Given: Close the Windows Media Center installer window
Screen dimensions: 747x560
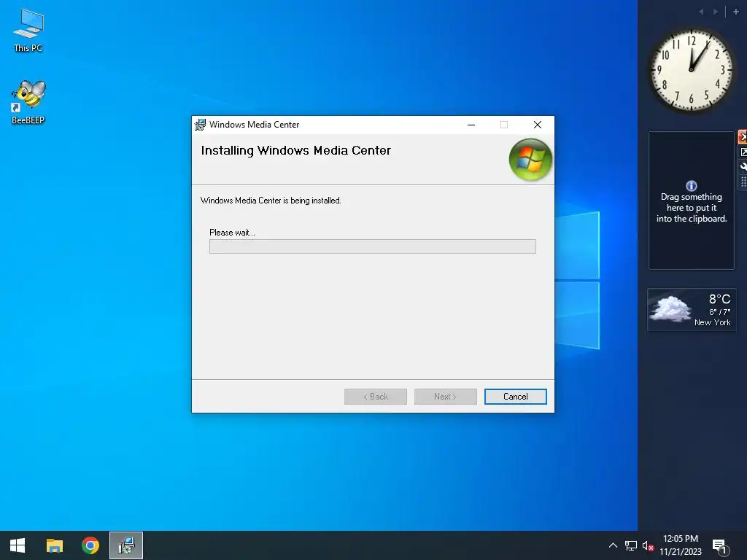Looking at the screenshot, I should [x=538, y=125].
